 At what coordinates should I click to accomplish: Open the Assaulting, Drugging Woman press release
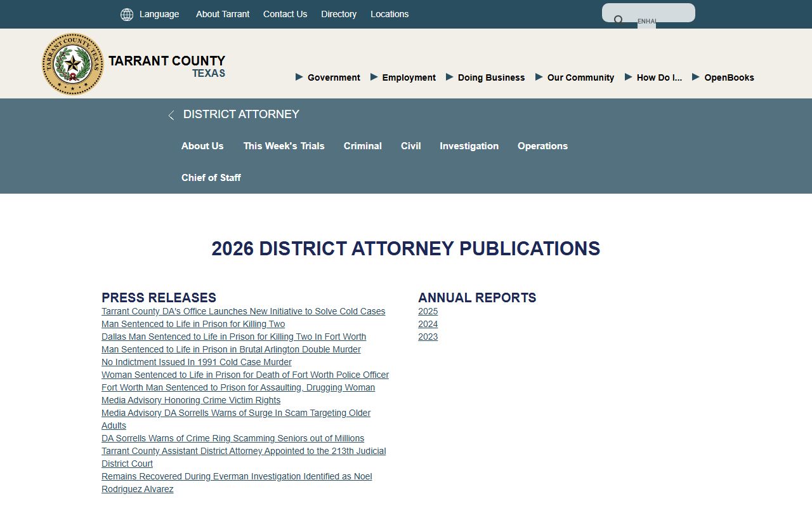click(238, 387)
